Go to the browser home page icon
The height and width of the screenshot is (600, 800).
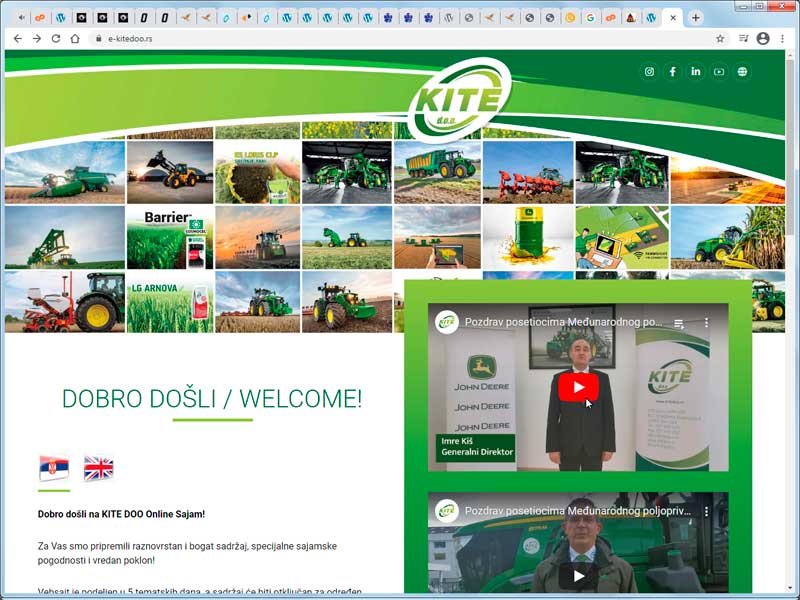(75, 38)
